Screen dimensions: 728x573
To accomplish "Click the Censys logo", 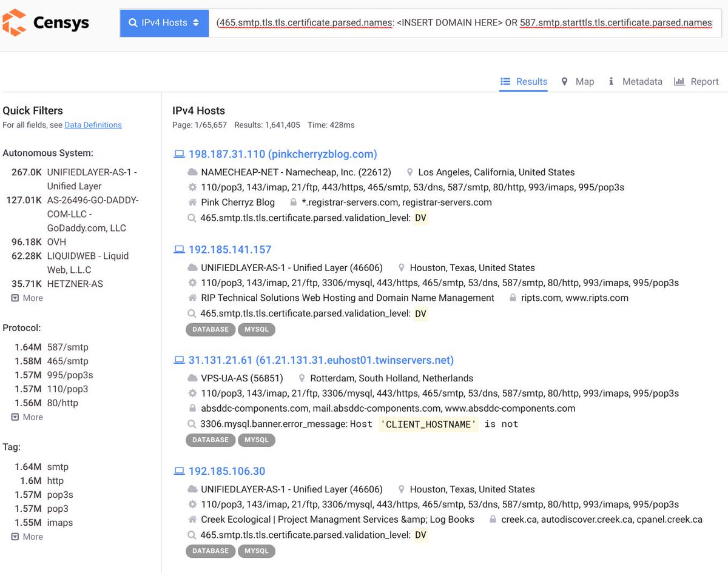I will coord(45,22).
